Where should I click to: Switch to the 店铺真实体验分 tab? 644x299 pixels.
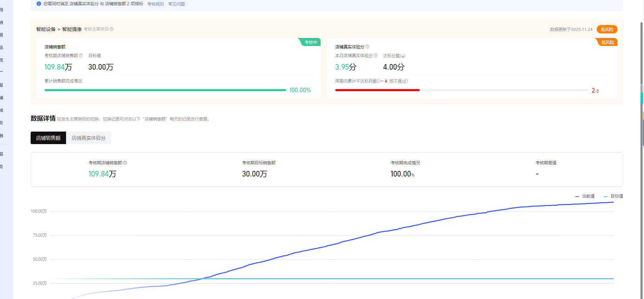pyautogui.click(x=88, y=138)
